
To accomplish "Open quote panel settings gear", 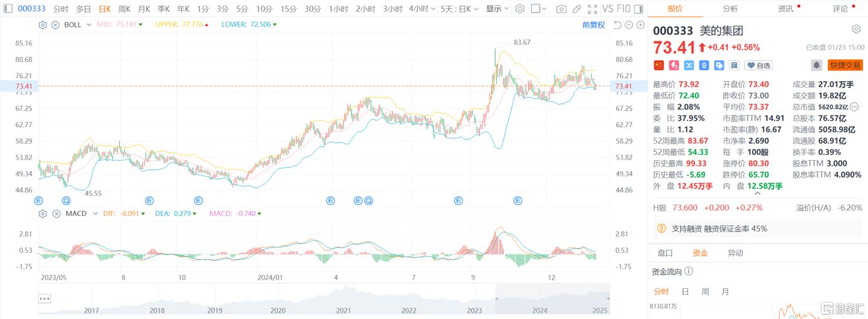I will tap(856, 29).
